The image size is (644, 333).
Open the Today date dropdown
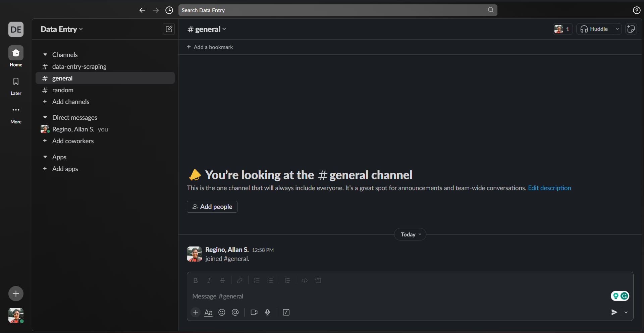tap(410, 234)
